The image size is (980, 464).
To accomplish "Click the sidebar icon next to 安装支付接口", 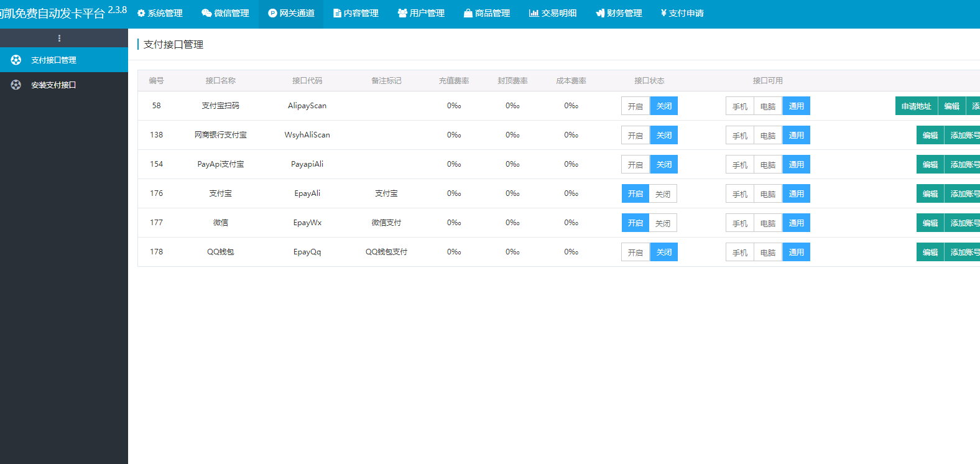I will tap(16, 85).
